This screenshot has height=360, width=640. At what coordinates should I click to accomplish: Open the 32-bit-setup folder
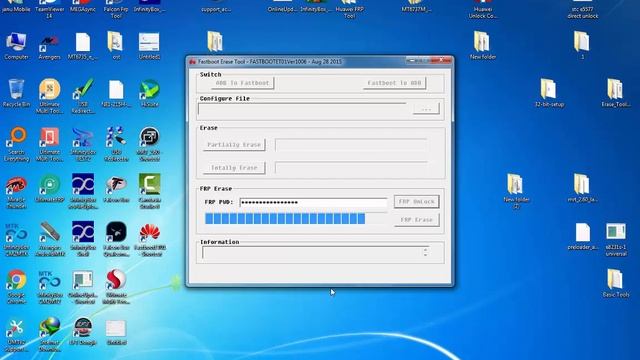(x=548, y=89)
